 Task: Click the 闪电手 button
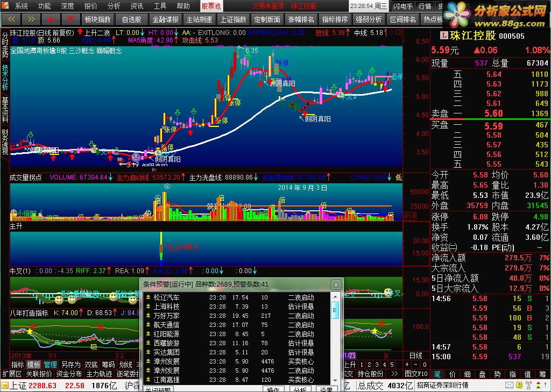click(x=404, y=6)
